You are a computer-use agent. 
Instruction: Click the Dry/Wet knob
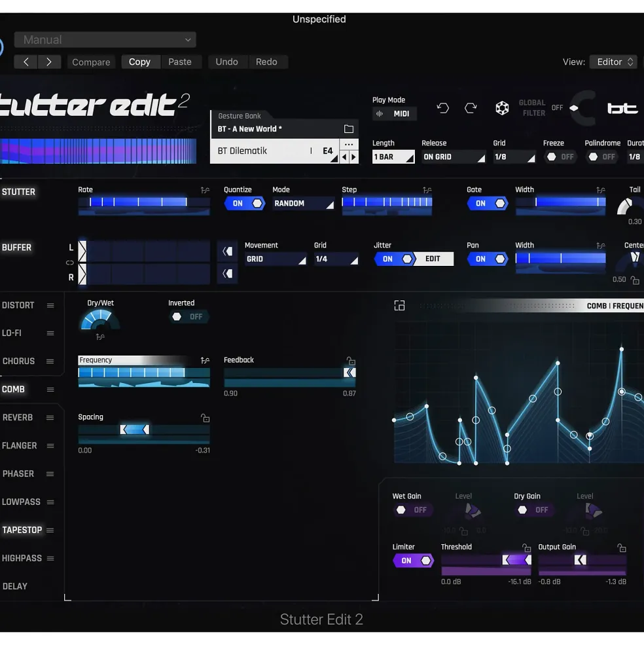[x=100, y=320]
